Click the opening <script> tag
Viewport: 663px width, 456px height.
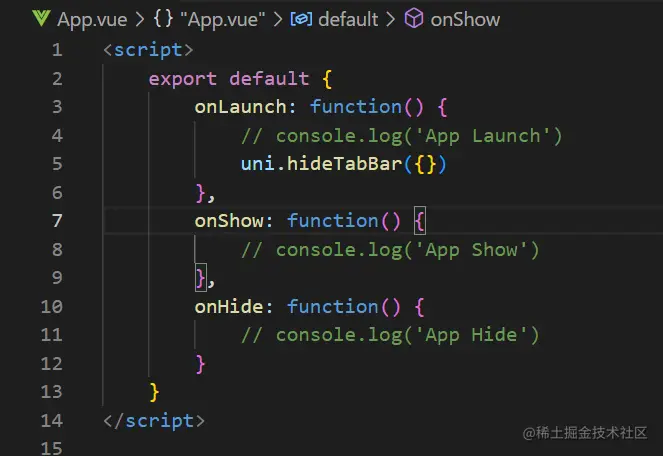point(148,50)
